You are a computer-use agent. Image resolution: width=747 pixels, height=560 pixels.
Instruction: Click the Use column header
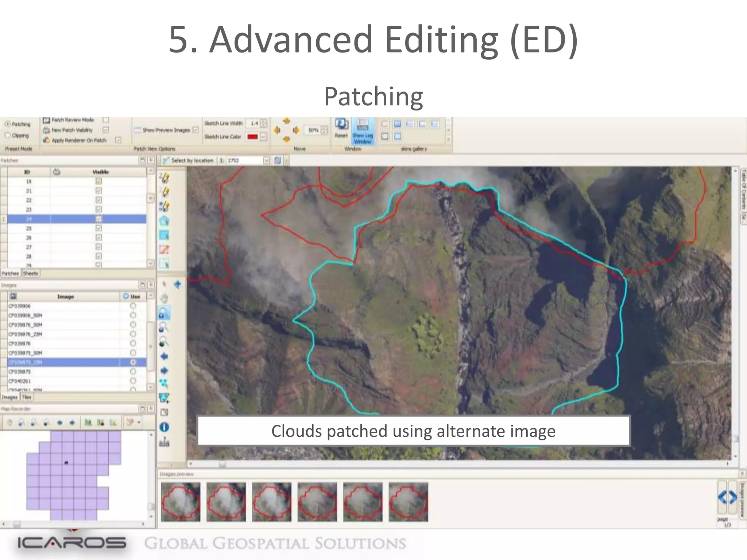pyautogui.click(x=133, y=297)
